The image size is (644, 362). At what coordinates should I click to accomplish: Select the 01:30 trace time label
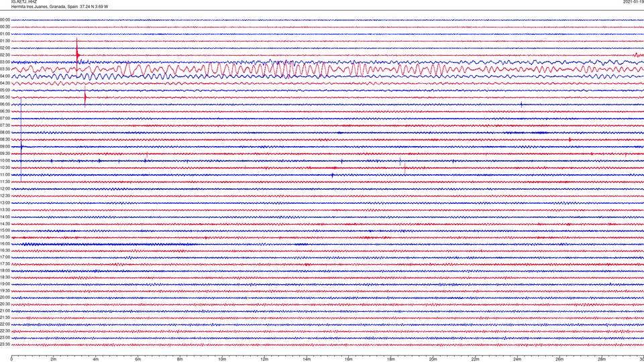[5, 41]
